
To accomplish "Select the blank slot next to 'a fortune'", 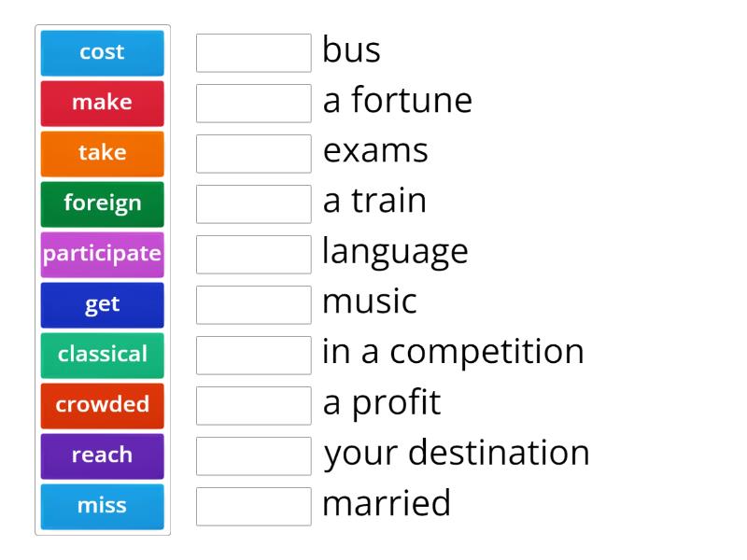I will click(x=254, y=104).
